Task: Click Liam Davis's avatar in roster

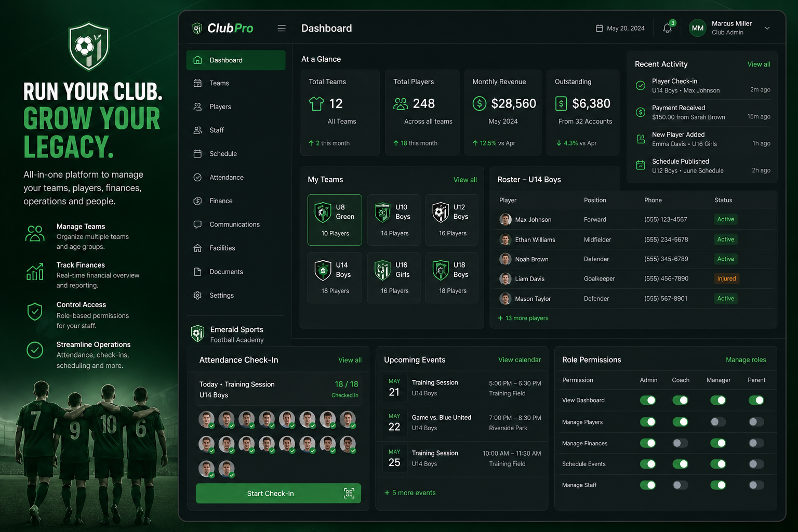Action: 506,278
